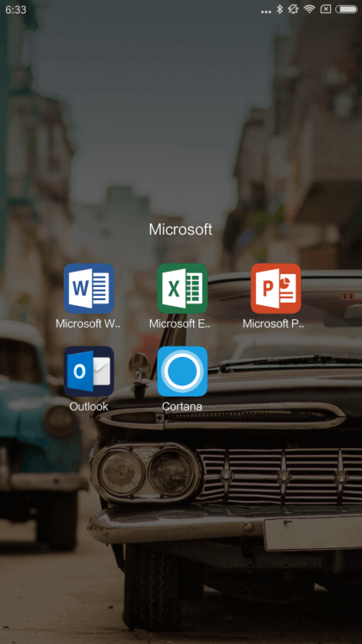Tap the Bluetooth status bar icon
Viewport: 362px width, 644px height.
click(x=279, y=9)
